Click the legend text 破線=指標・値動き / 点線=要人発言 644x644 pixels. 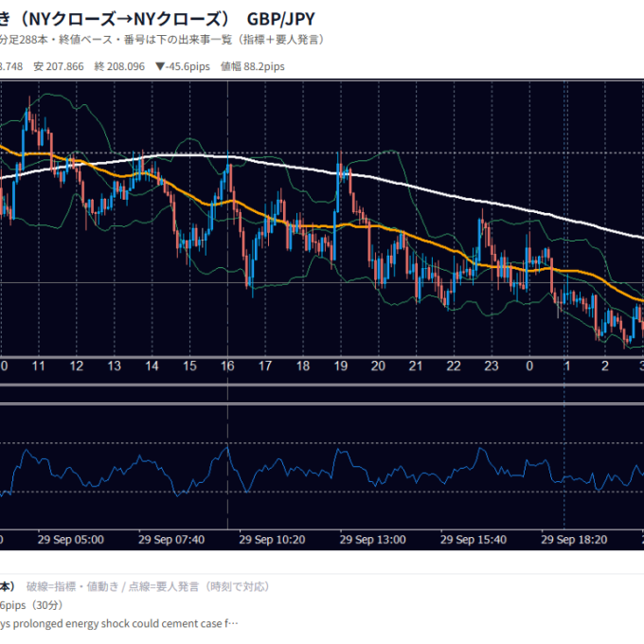tap(148, 586)
